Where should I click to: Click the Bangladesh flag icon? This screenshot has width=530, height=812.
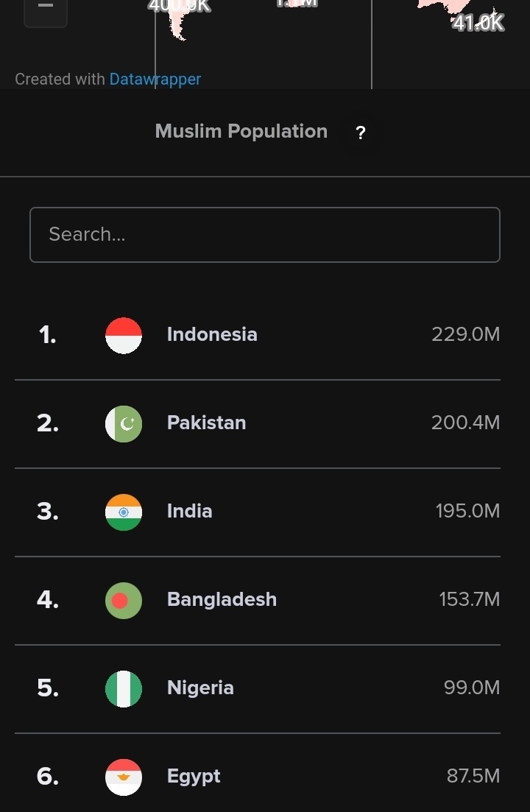[x=124, y=601]
